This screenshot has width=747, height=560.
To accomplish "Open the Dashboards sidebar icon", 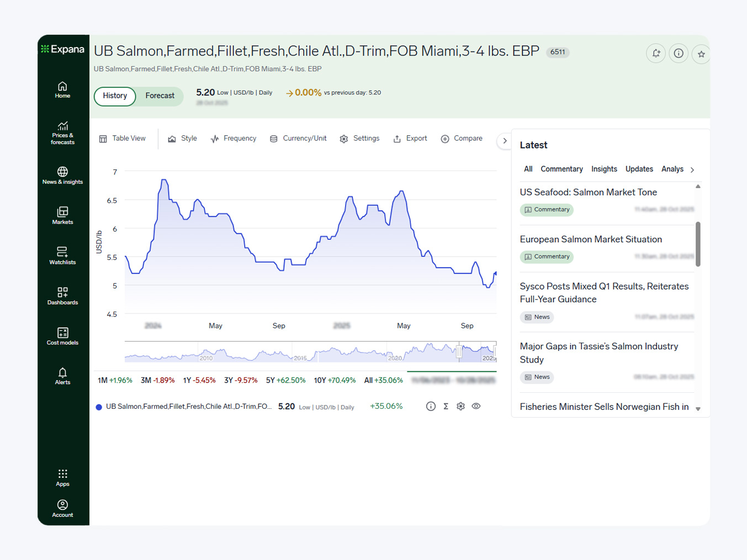I will 62,296.
